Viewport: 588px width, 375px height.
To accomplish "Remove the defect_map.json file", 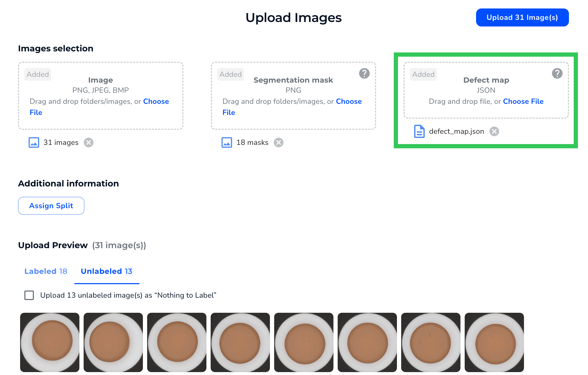I will click(494, 131).
